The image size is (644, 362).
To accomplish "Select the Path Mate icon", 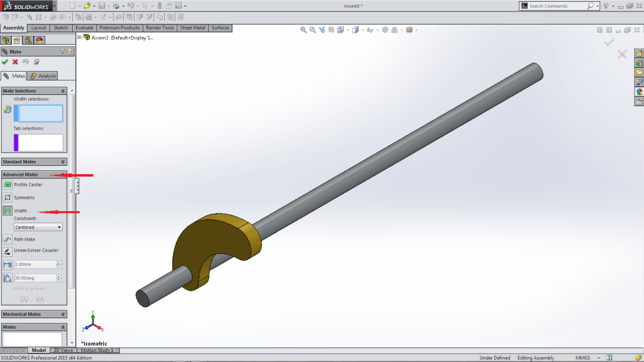I will 8,239.
